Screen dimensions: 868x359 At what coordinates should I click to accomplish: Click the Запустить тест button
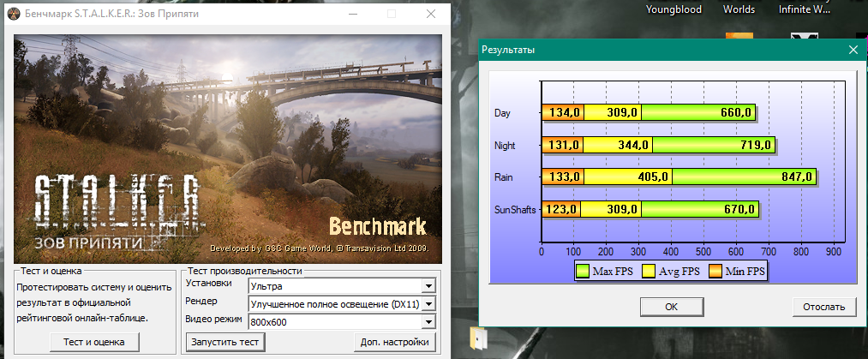(225, 342)
